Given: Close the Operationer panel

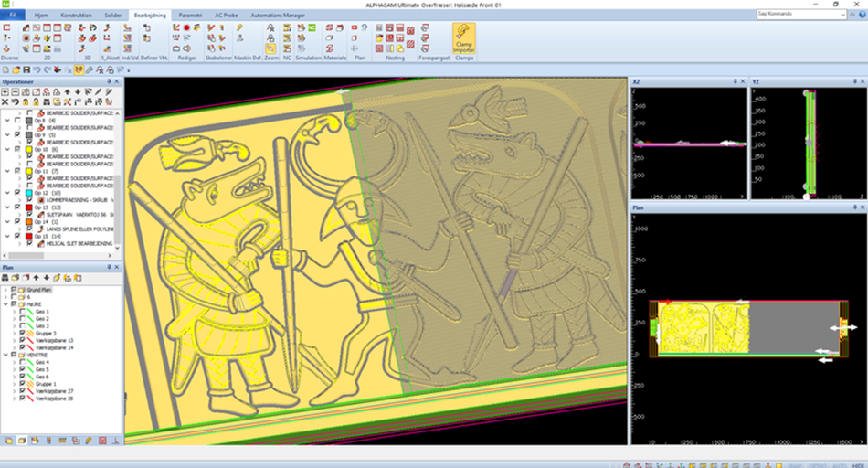Looking at the screenshot, I should click(x=117, y=81).
